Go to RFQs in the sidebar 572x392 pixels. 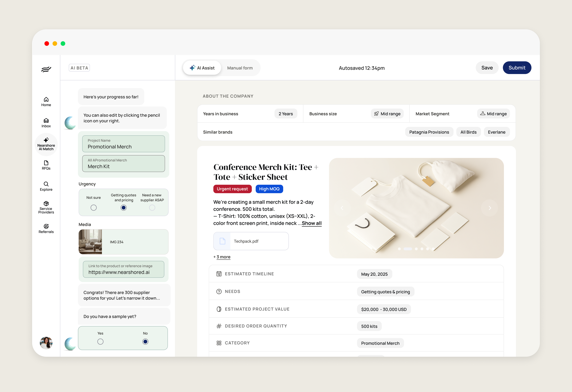click(46, 165)
